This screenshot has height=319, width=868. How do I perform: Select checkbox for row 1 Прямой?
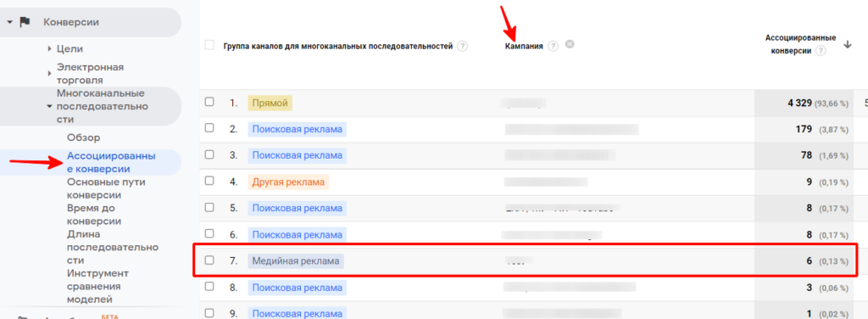[209, 102]
